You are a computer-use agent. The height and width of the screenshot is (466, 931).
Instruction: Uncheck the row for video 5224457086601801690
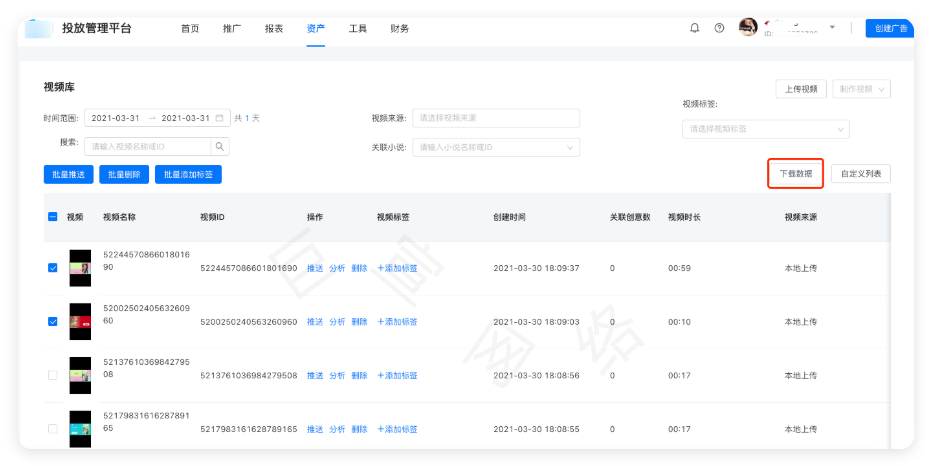(52, 268)
